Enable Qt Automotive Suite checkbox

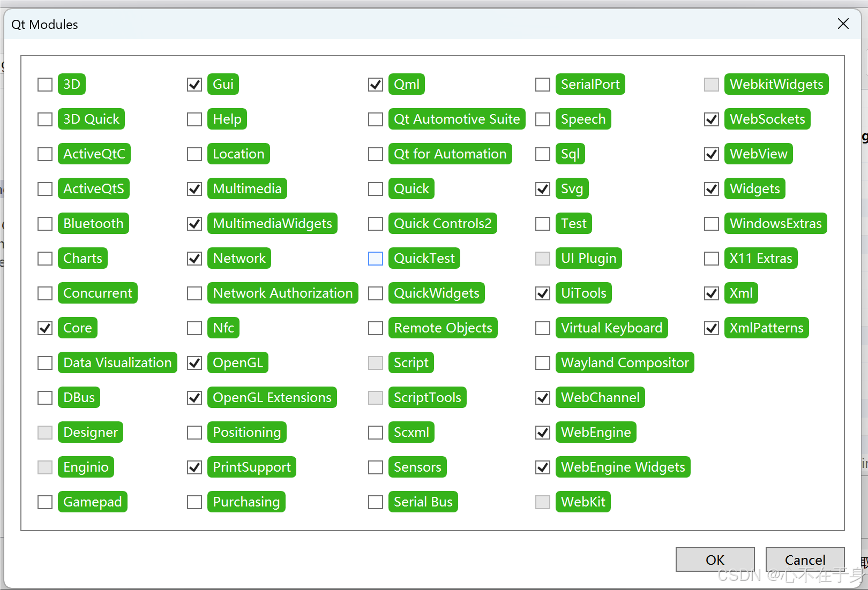click(376, 119)
